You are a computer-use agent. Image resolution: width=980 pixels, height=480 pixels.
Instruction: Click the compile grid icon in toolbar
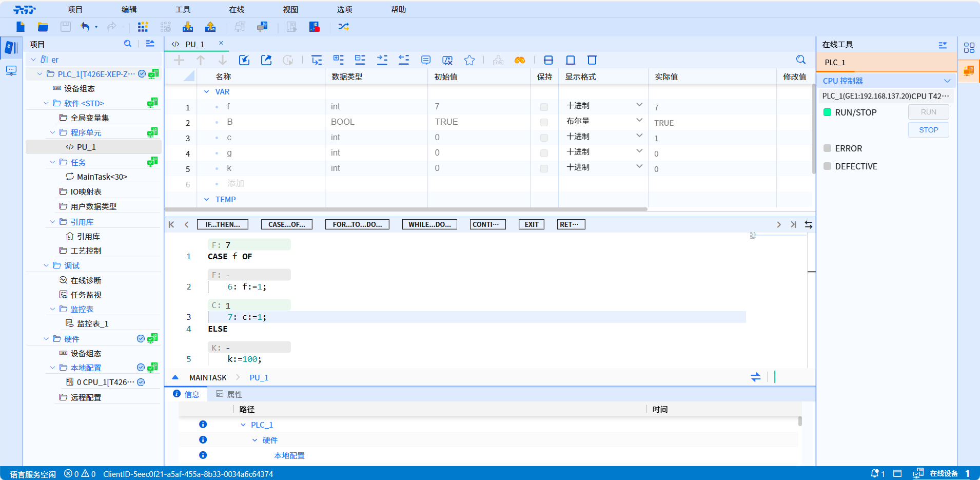point(143,27)
